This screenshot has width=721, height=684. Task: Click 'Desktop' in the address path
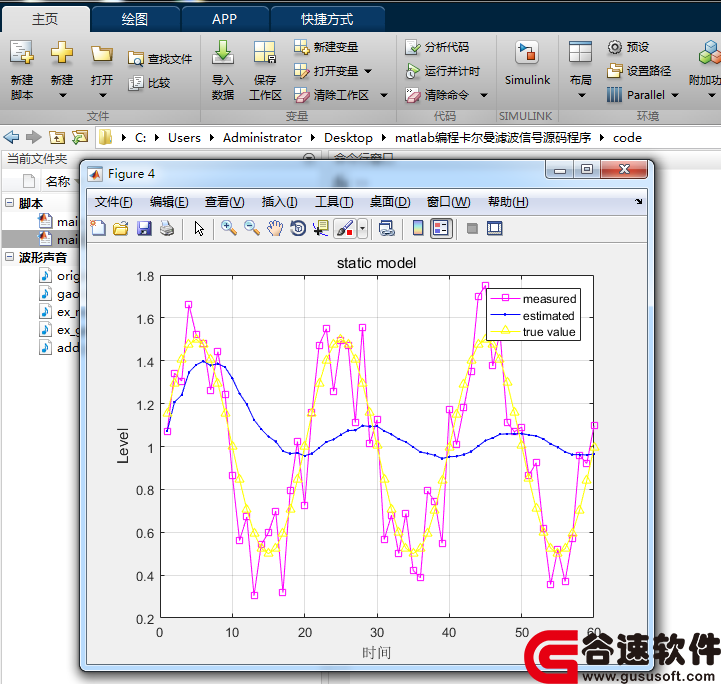pos(348,137)
